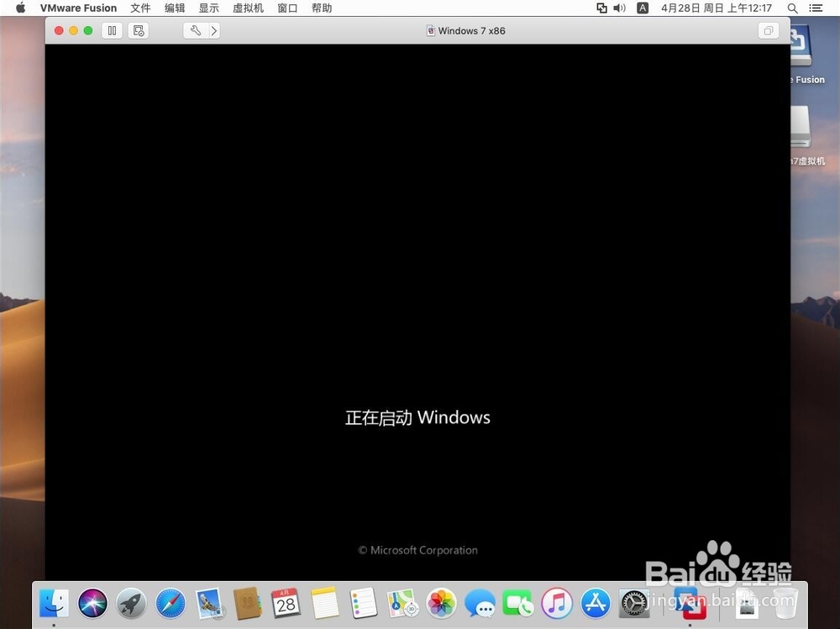Open the Calendar app showing 28
Screen dimensions: 840x629
click(x=286, y=603)
